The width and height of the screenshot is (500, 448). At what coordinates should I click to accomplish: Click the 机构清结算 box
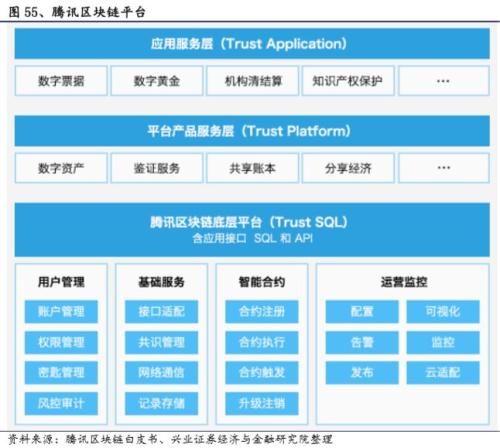point(252,81)
